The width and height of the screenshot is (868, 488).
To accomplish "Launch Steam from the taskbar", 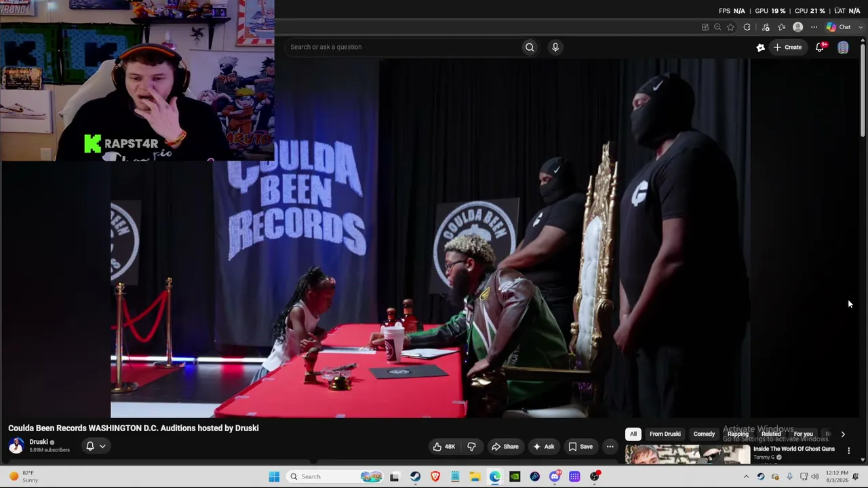I will click(415, 476).
